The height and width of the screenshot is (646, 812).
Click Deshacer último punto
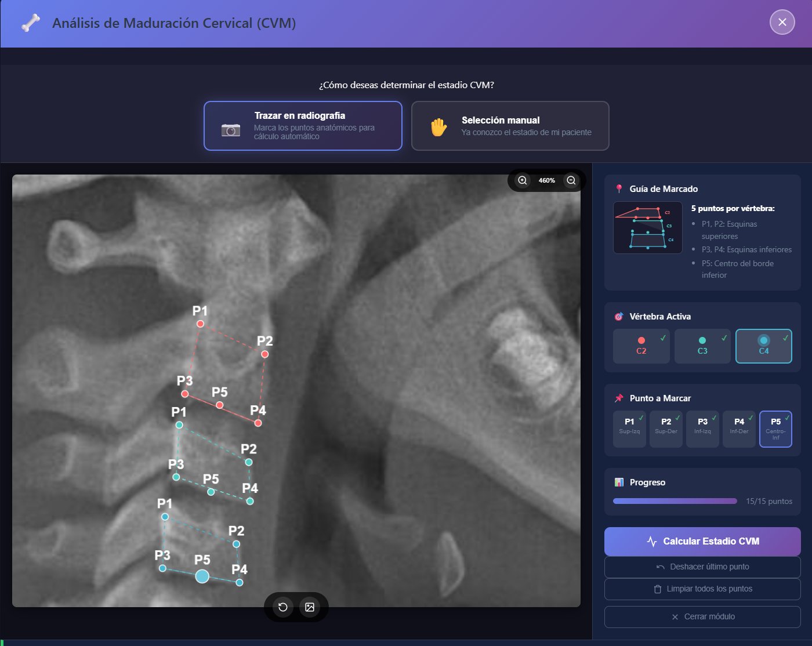point(702,567)
